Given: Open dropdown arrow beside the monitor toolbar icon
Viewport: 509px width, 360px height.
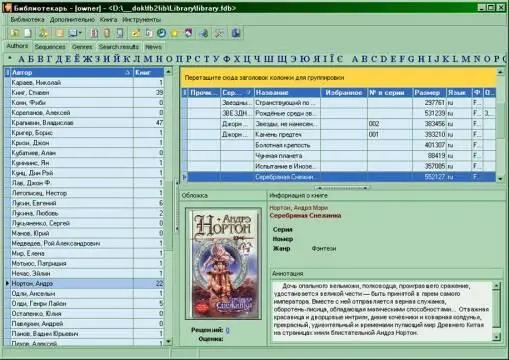Looking at the screenshot, I should click(x=80, y=33).
